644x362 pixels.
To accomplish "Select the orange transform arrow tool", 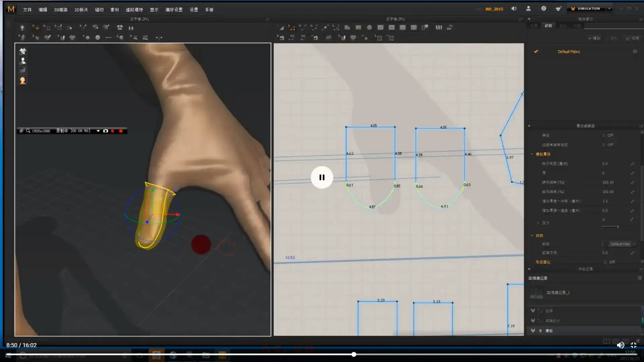I will point(36,28).
